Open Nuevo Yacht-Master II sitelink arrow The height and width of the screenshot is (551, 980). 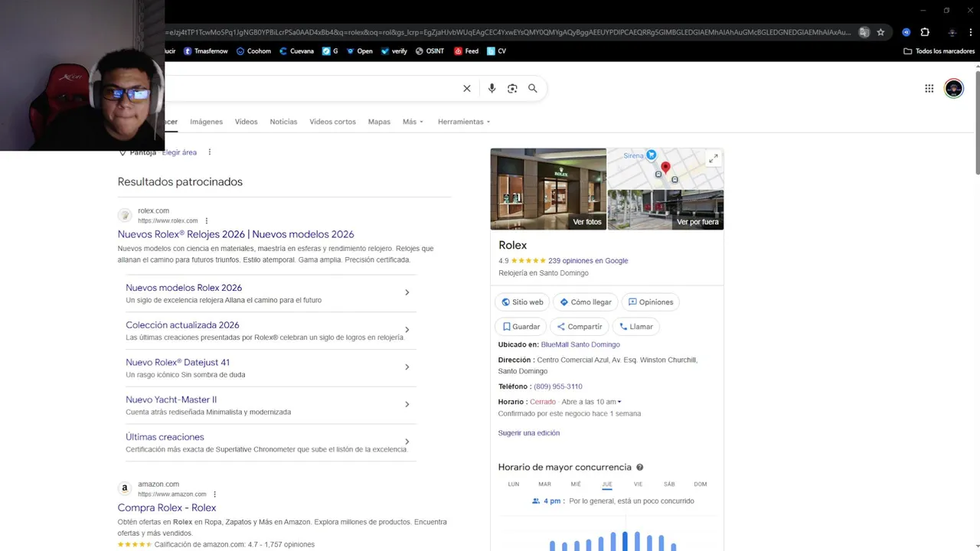pyautogui.click(x=407, y=404)
